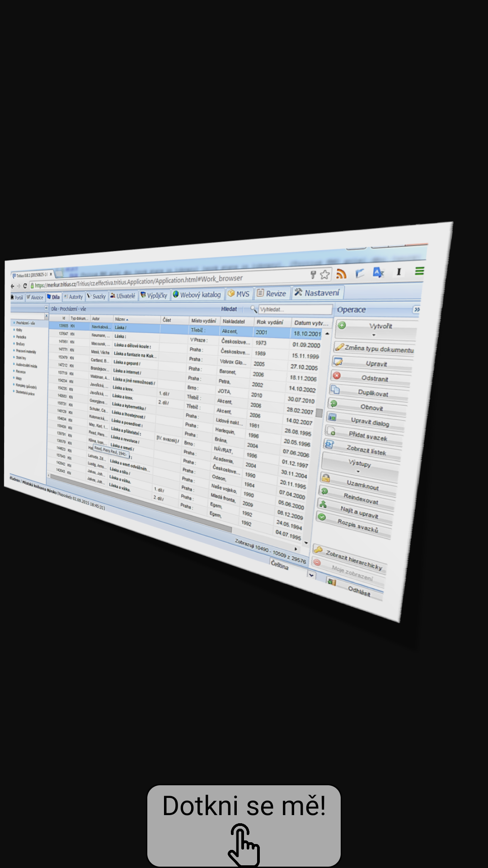Switch to the 'Akvizice' tab
This screenshot has width=488, height=868.
coord(35,297)
